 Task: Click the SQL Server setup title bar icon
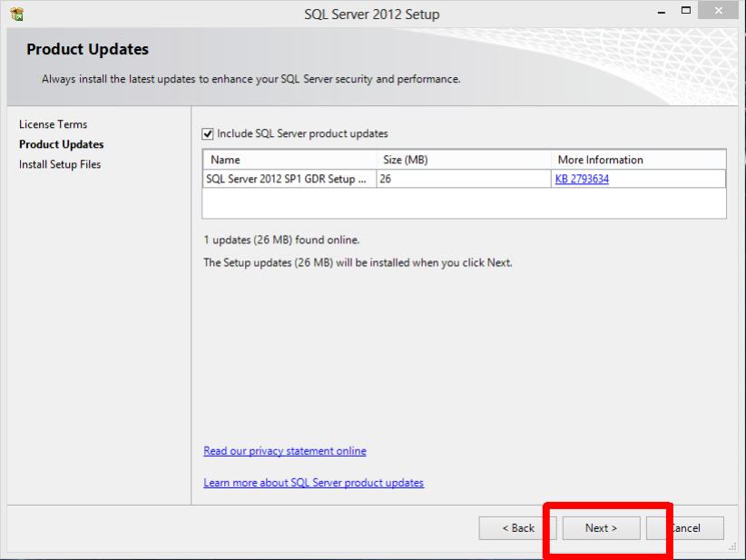tap(17, 15)
